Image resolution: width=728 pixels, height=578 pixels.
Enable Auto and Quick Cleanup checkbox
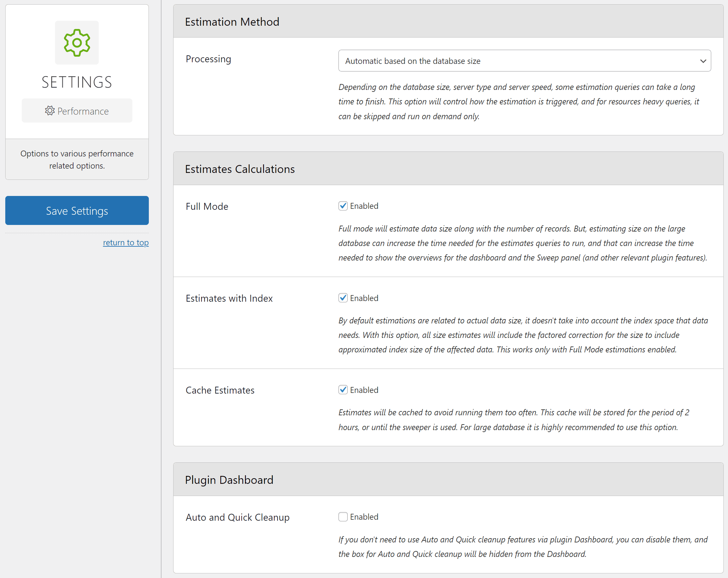(x=343, y=517)
